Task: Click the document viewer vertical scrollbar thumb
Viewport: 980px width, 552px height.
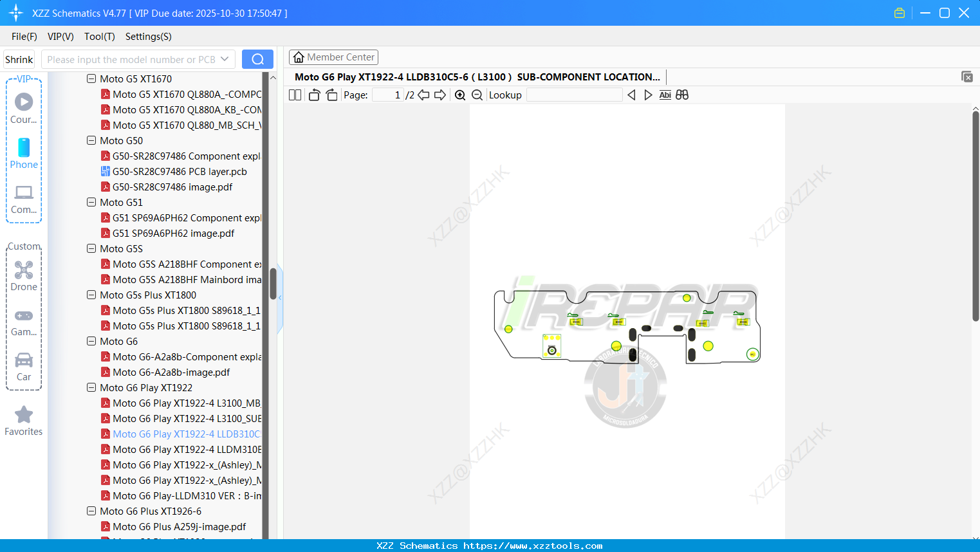Action: (975, 216)
